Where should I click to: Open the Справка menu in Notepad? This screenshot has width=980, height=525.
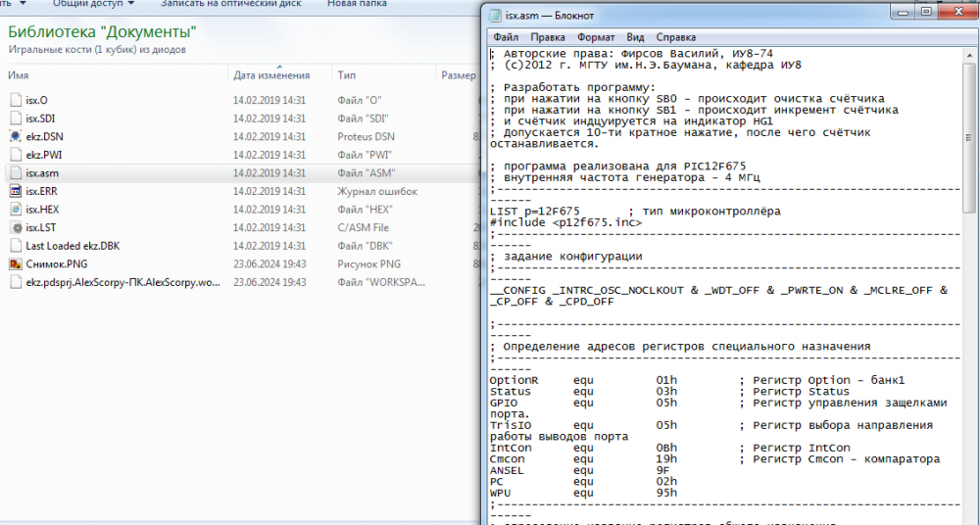674,36
